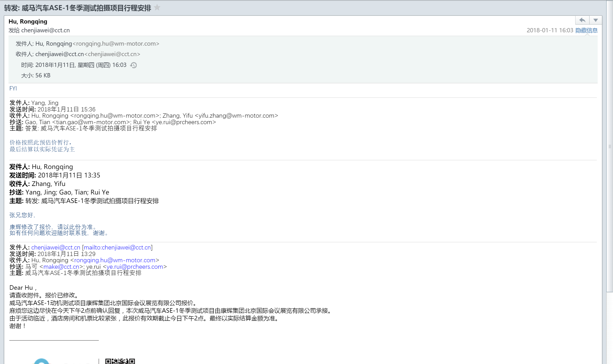This screenshot has width=613, height=364.
Task: Click the email subject title at the top
Action: coord(77,8)
